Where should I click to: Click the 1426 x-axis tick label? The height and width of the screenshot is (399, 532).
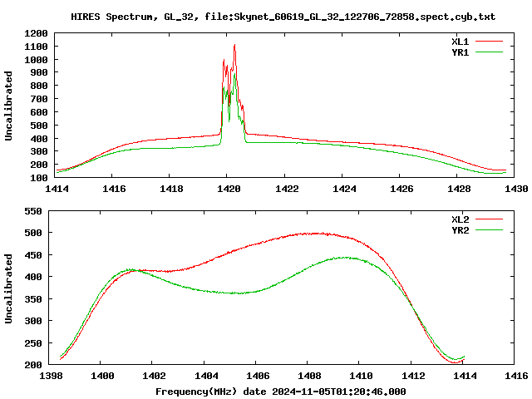point(401,189)
